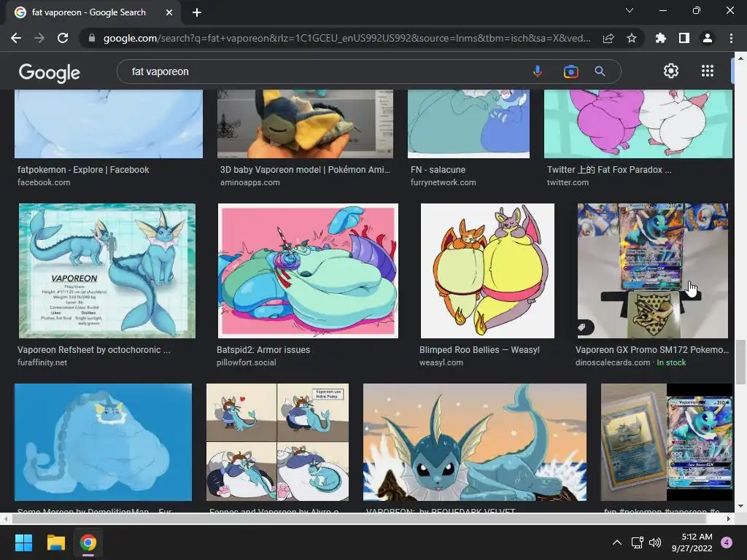Click furrynetwork.com source text
Screen dimensions: 747x560
(x=443, y=182)
